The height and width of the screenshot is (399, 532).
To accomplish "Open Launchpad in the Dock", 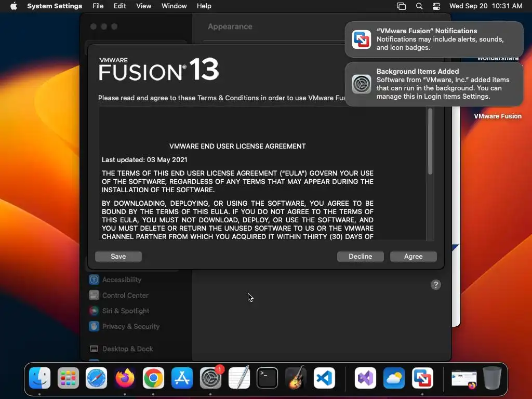I will tap(68, 378).
